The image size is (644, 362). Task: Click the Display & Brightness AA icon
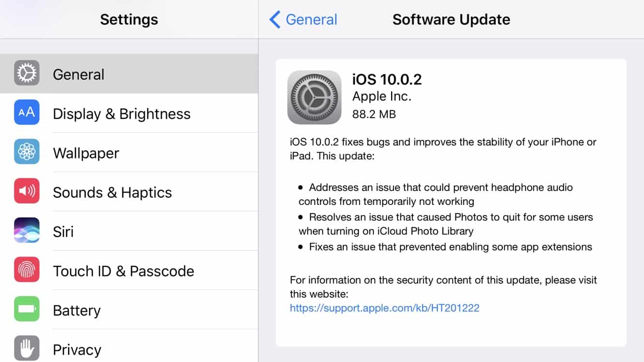[27, 113]
